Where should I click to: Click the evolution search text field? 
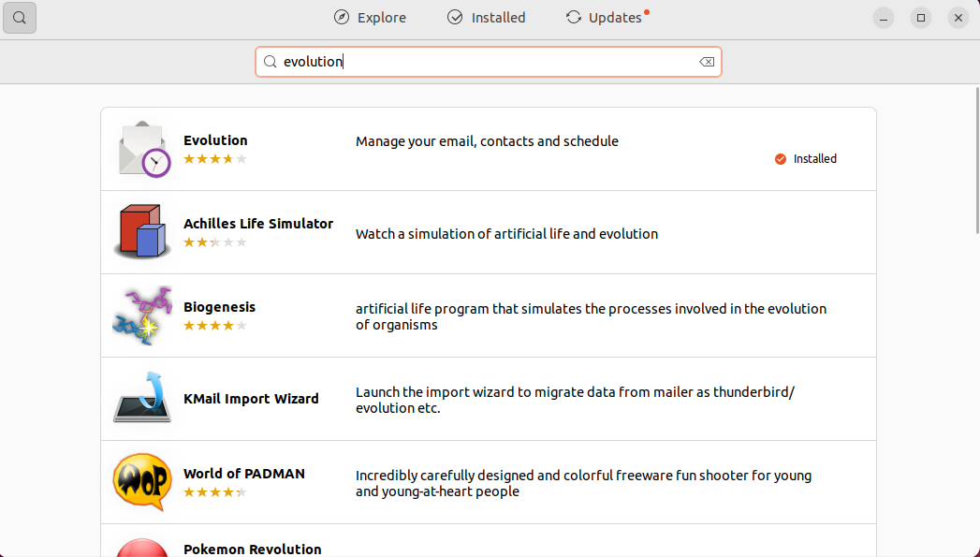pyautogui.click(x=489, y=61)
